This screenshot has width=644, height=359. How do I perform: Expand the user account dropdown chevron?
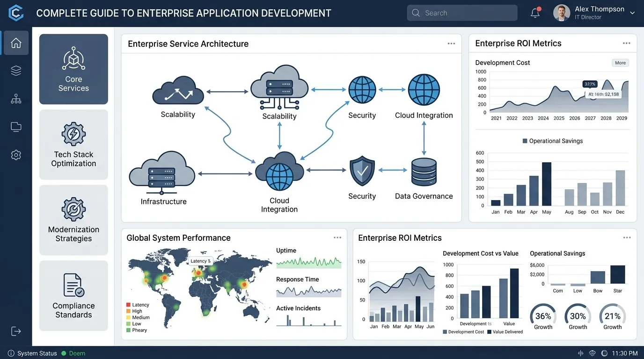click(633, 13)
